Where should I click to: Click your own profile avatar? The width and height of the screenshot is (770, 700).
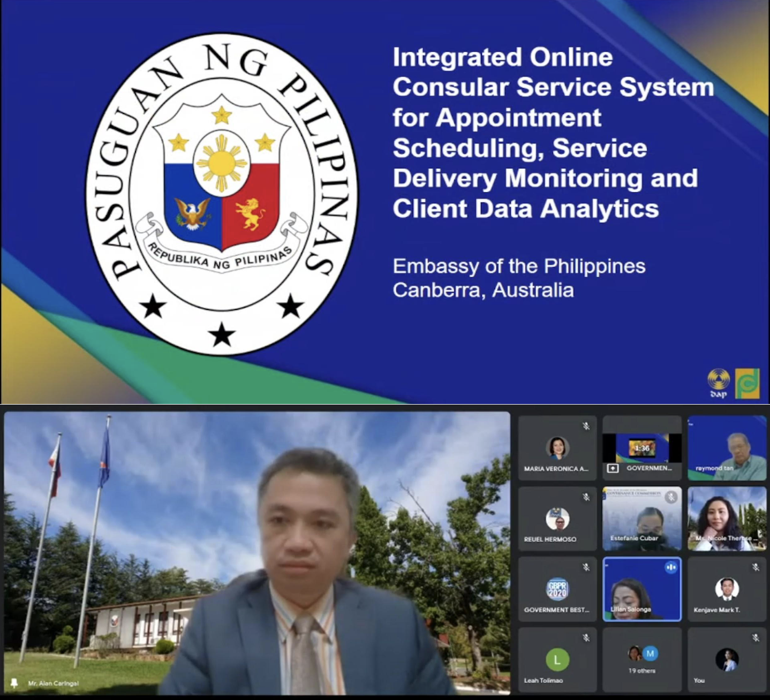727,660
